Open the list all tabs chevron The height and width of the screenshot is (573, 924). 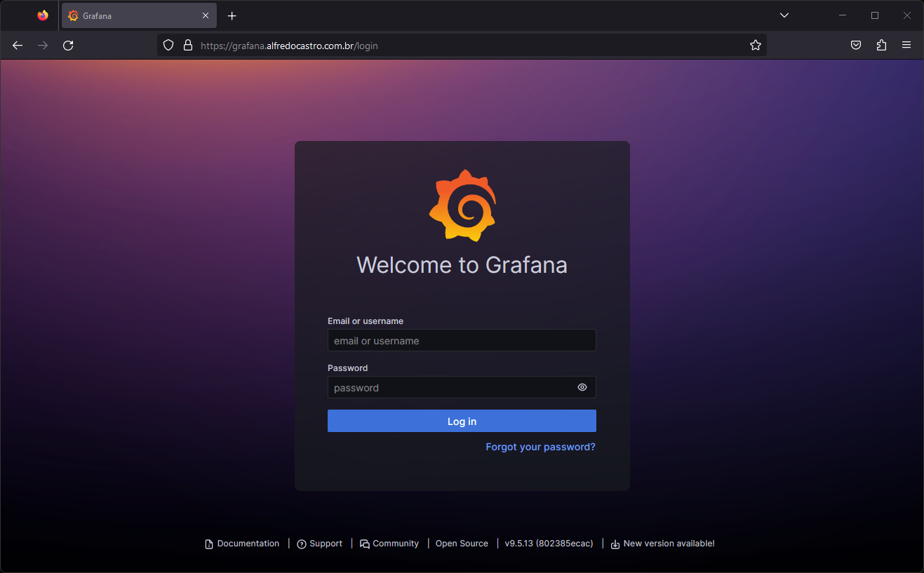[x=784, y=15]
